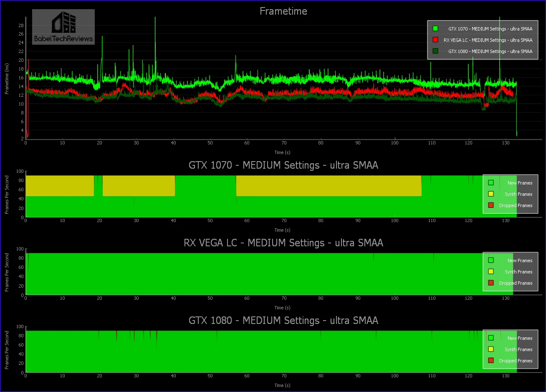The image size is (546, 392).
Task: Select 'New Frames' label in GTX 1080 chart legend
Action: coord(520,338)
